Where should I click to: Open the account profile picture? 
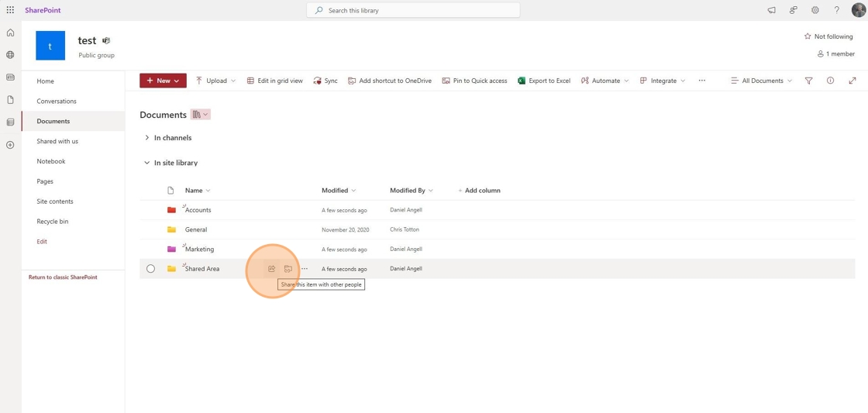[x=858, y=10]
